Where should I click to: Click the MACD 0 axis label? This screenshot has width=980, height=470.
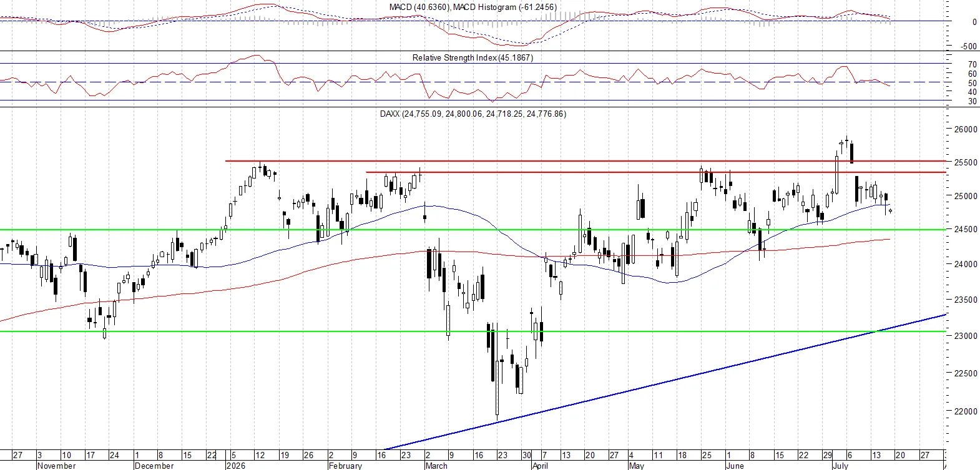(x=974, y=22)
